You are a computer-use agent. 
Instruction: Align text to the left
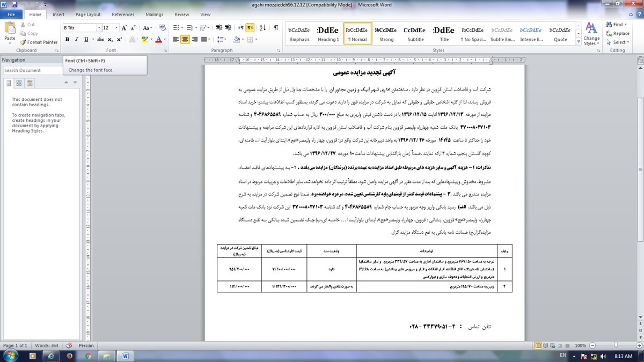tap(175, 40)
